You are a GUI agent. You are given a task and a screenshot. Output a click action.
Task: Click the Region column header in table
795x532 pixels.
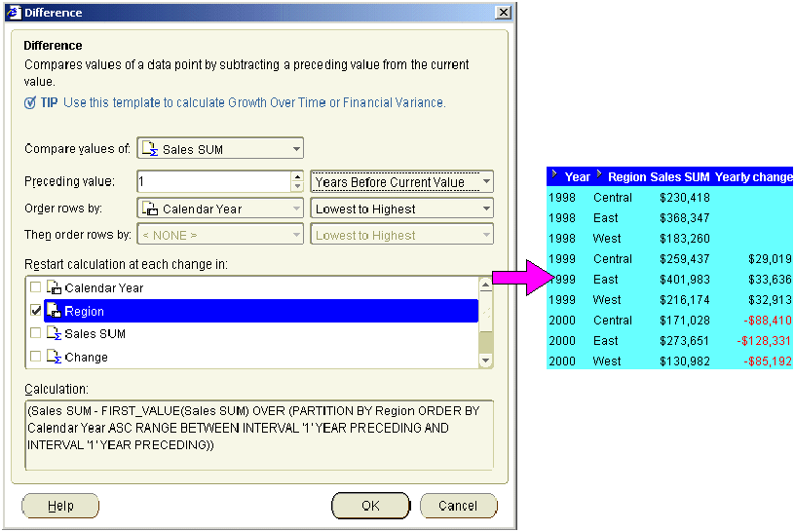point(626,177)
